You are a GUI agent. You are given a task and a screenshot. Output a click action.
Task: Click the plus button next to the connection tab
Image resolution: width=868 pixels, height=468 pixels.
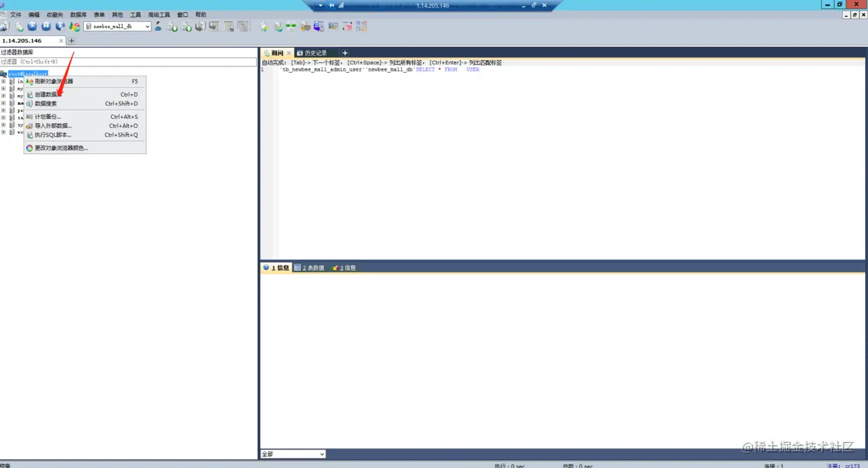(71, 41)
